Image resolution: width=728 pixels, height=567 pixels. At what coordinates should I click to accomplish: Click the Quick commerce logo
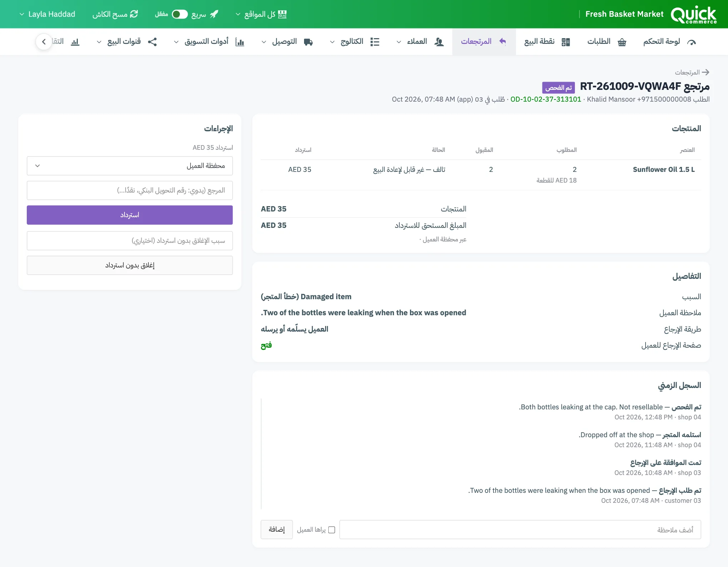pyautogui.click(x=693, y=15)
